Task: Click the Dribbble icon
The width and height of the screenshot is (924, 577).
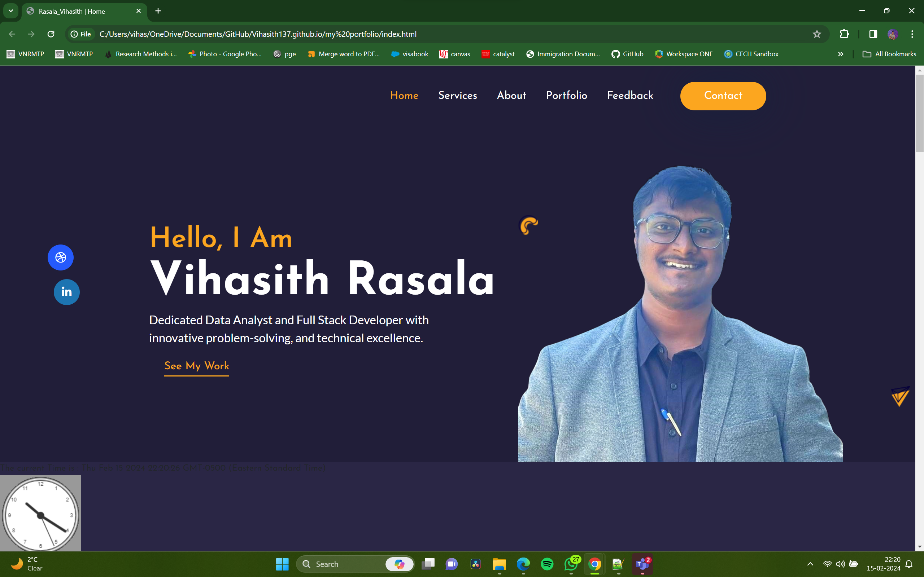Action: coord(60,257)
